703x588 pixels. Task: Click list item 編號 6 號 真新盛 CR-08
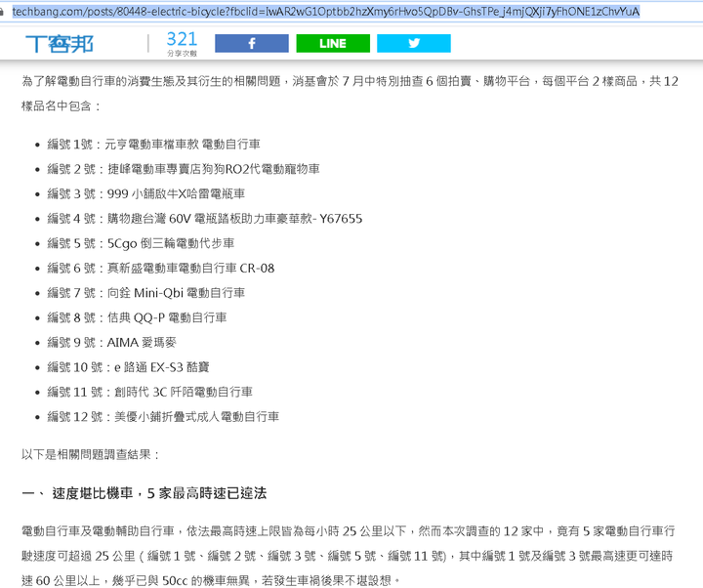point(161,269)
